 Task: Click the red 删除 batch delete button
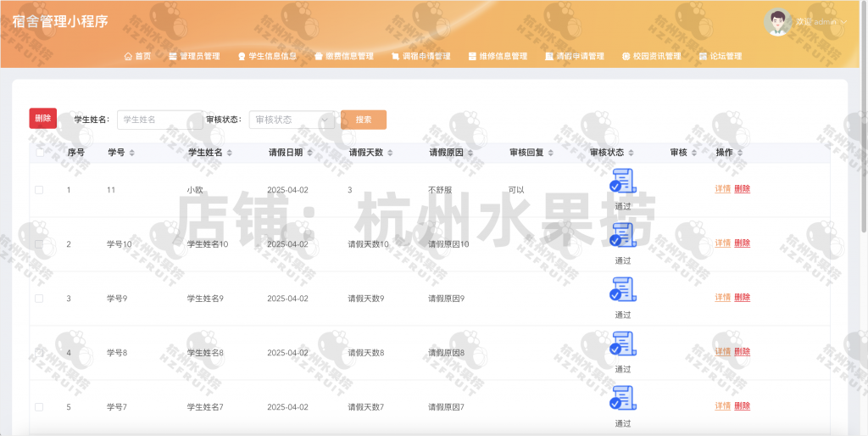pos(42,118)
